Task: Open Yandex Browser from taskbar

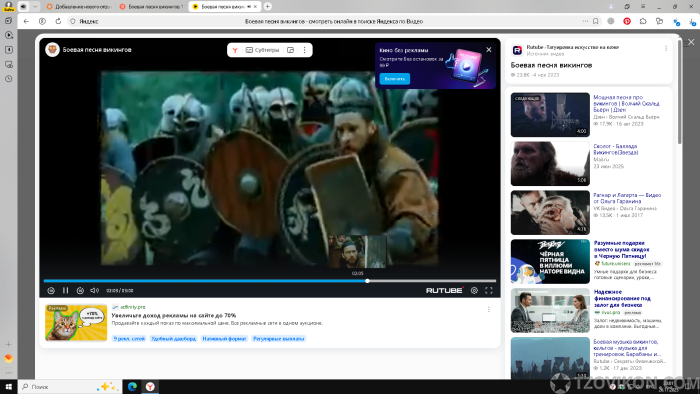Action: pos(150,387)
